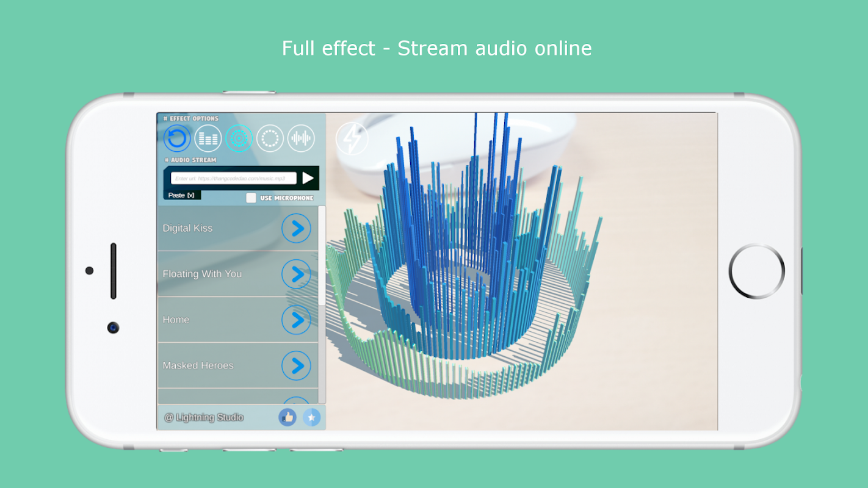Viewport: 868px width, 488px height.
Task: Open the Home track arrow button
Action: tap(296, 320)
